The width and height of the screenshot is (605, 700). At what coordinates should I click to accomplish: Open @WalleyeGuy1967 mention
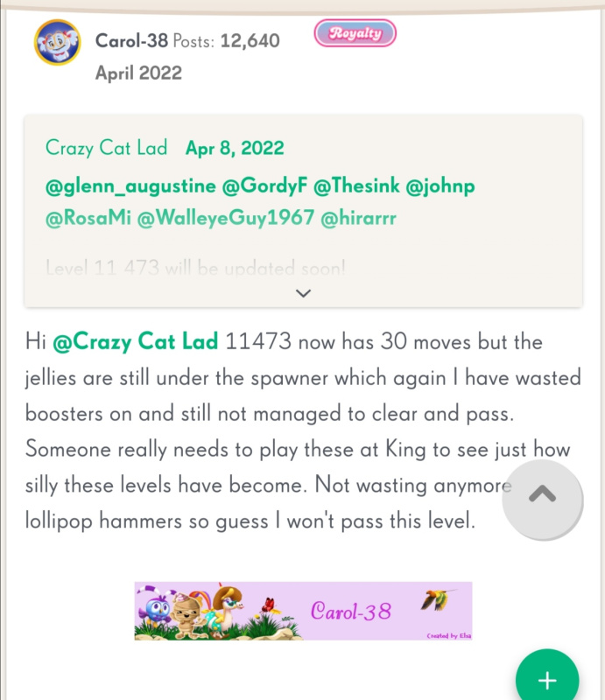coord(226,218)
